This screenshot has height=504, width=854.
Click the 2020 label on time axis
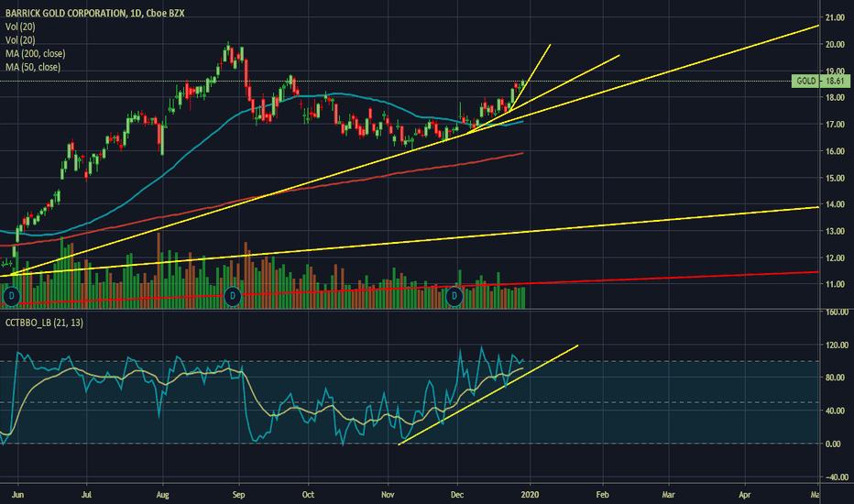[530, 495]
